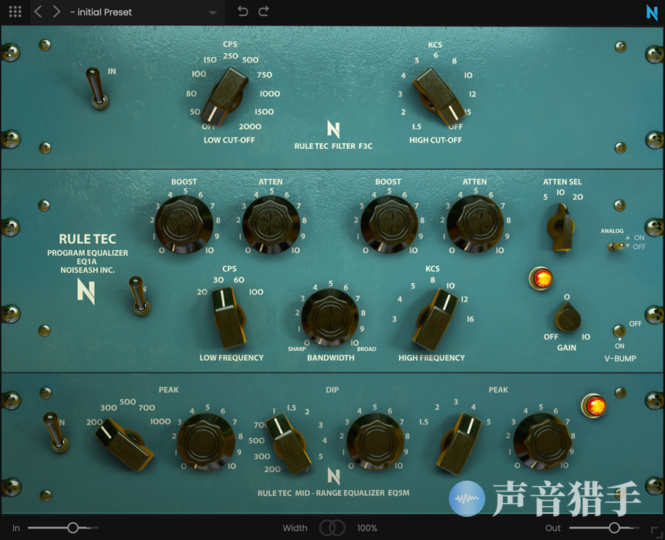Go to the previous preset arrow
This screenshot has width=665, height=540.
[38, 12]
